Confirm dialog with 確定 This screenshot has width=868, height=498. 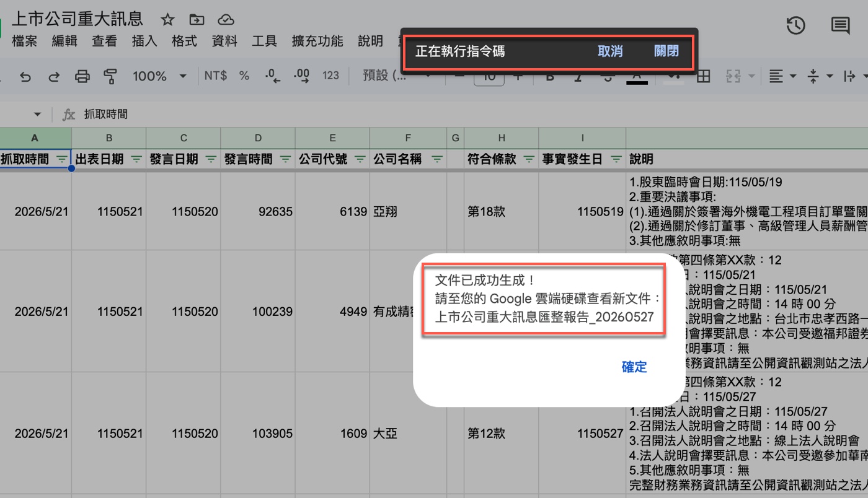tap(634, 367)
